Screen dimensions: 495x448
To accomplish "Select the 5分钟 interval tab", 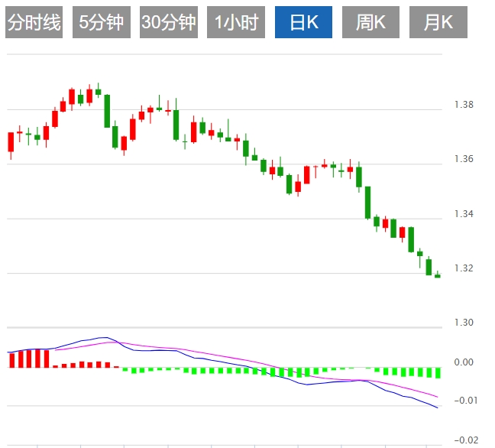I will pos(102,22).
